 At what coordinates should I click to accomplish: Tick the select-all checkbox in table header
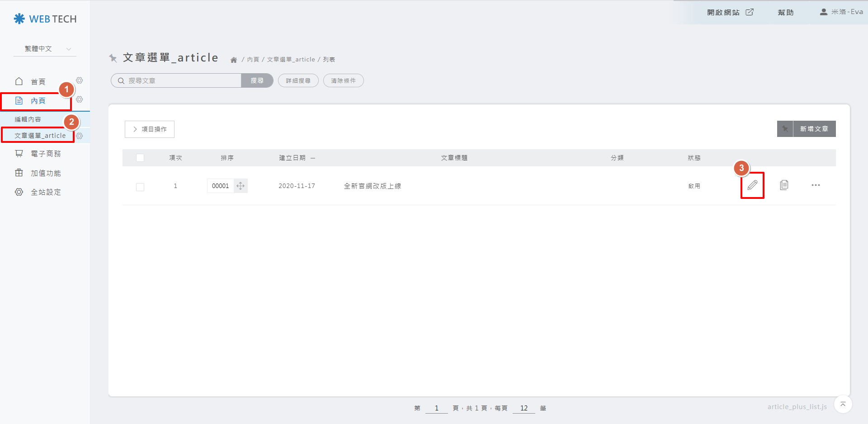coord(140,158)
